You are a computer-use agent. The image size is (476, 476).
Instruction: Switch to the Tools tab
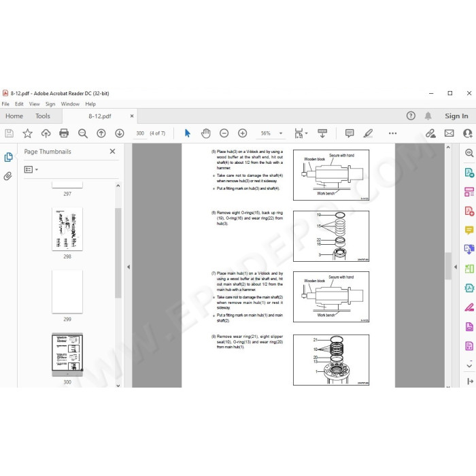[42, 116]
